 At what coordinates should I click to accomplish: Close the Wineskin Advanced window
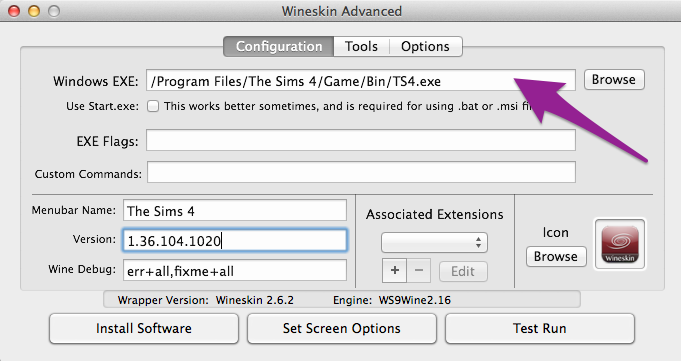point(14,11)
